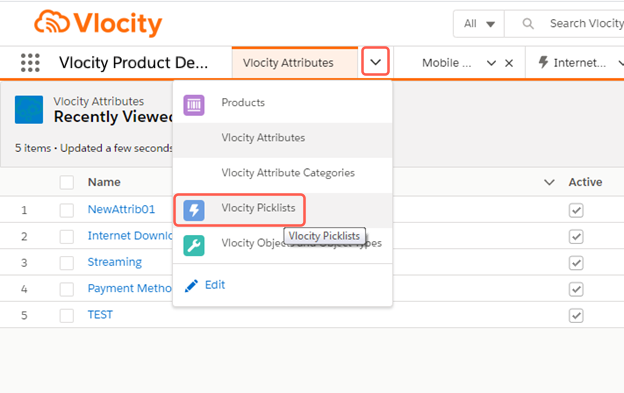
Task: Click the Recently Viewed list view title
Action: click(113, 117)
